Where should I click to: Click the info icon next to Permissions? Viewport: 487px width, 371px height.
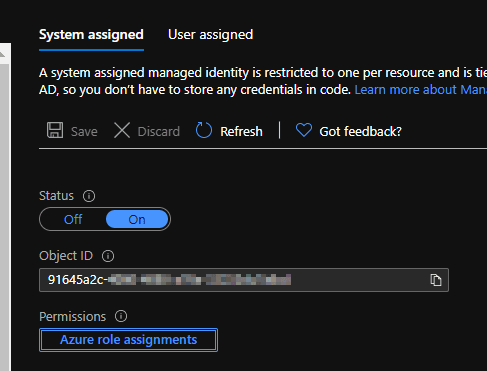coord(121,316)
